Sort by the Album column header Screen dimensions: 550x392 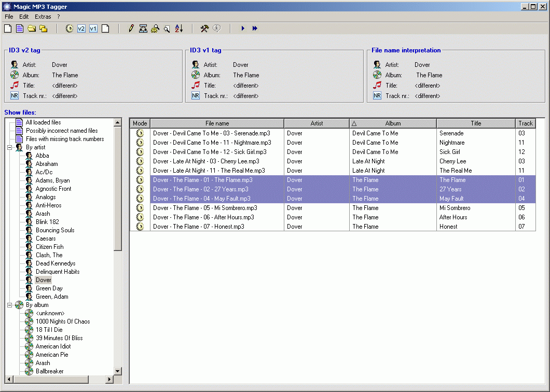[393, 123]
